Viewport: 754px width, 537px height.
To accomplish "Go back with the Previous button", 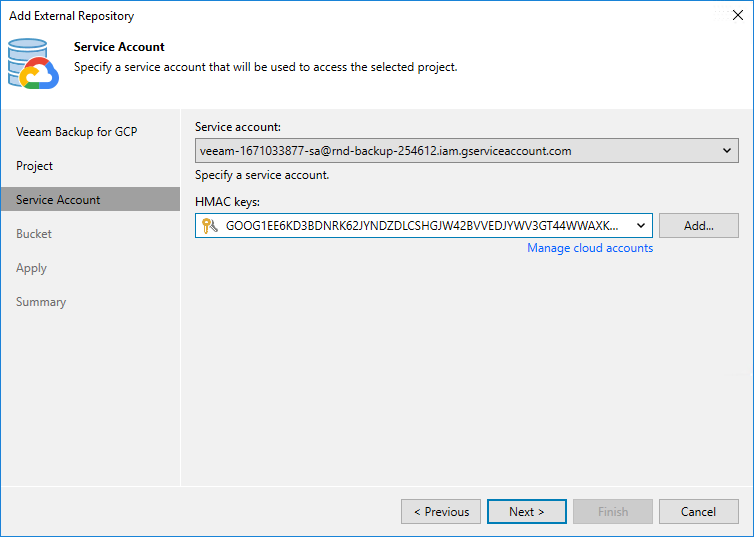I will pyautogui.click(x=441, y=512).
